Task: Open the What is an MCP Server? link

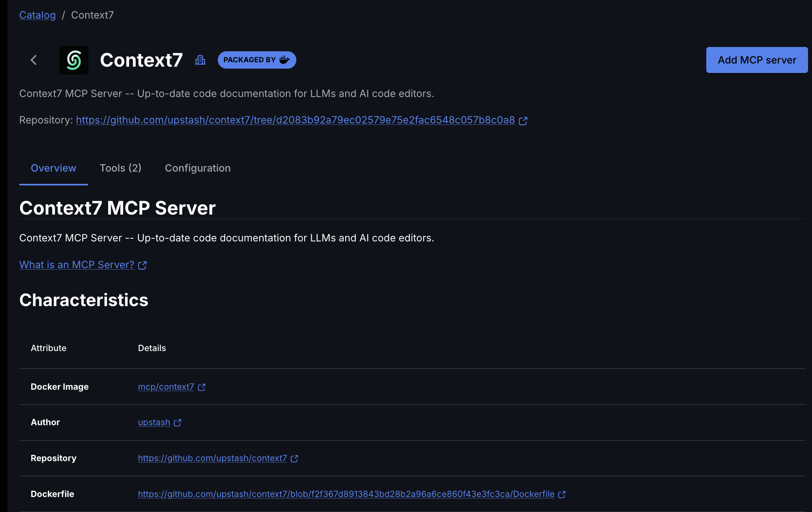Action: tap(77, 265)
